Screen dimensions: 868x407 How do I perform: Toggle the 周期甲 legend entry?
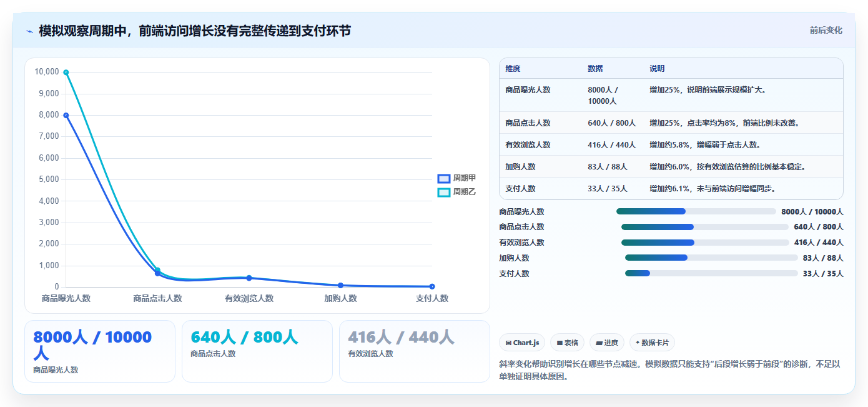point(457,178)
